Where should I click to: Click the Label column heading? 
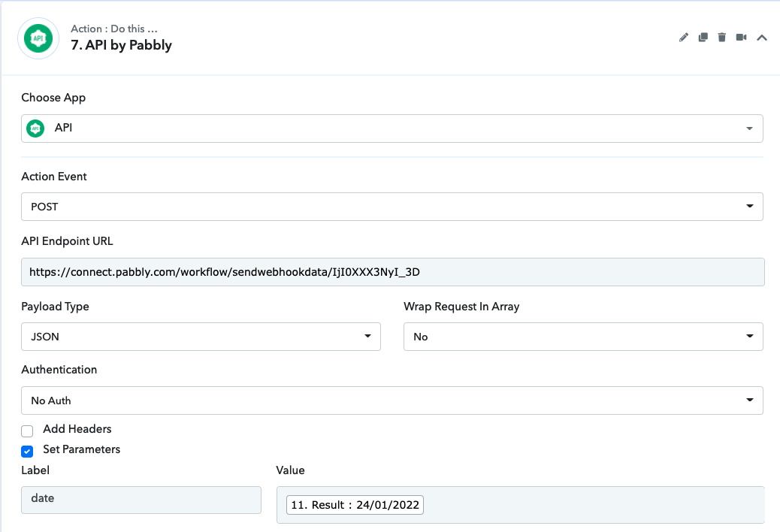coord(35,470)
